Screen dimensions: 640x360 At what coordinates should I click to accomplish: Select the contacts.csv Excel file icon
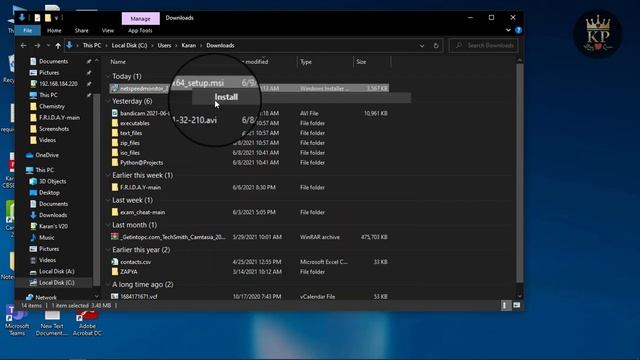115,262
